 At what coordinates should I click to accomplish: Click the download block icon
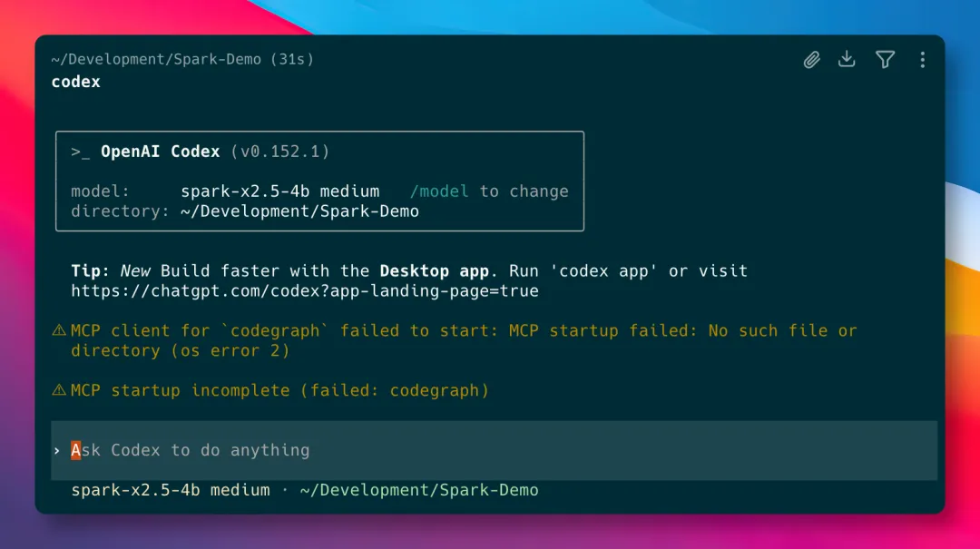coord(847,59)
